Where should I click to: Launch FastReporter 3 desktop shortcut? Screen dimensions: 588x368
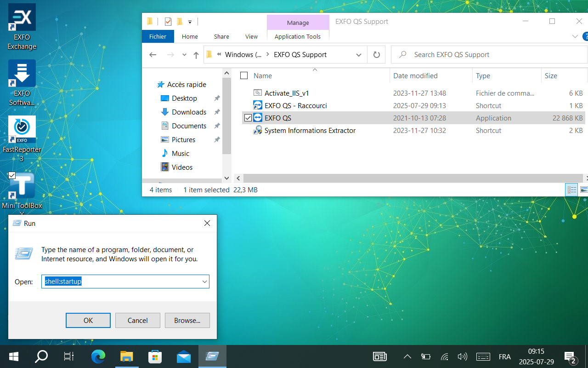pyautogui.click(x=22, y=139)
